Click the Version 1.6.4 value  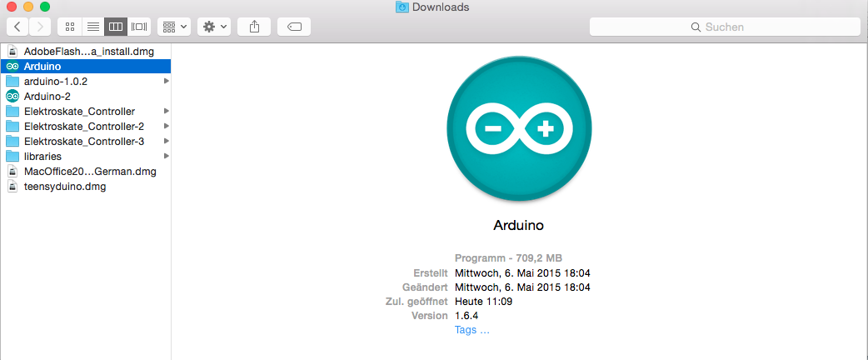tap(466, 316)
